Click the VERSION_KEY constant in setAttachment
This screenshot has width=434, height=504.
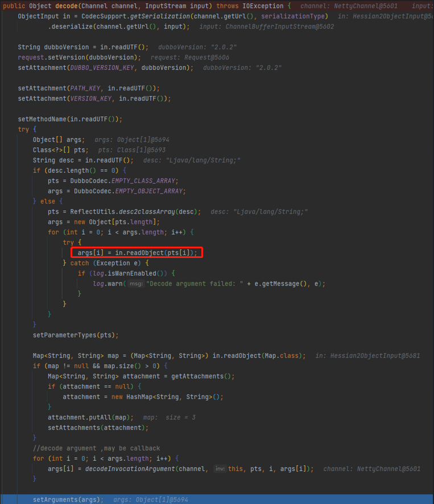[x=91, y=98]
